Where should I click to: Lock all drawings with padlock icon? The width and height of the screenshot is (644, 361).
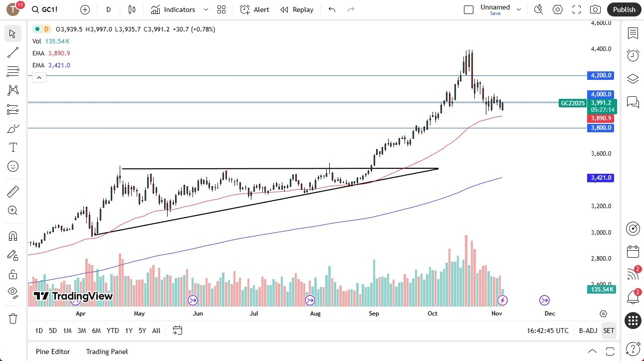tap(12, 274)
